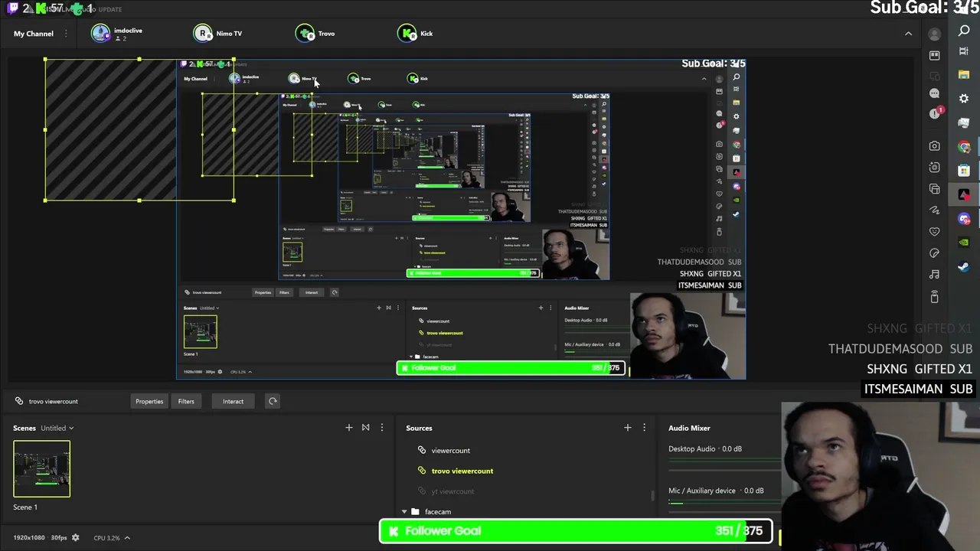Image resolution: width=980 pixels, height=551 pixels.
Task: Open Windows Settings gear on taskbar
Action: tap(964, 99)
